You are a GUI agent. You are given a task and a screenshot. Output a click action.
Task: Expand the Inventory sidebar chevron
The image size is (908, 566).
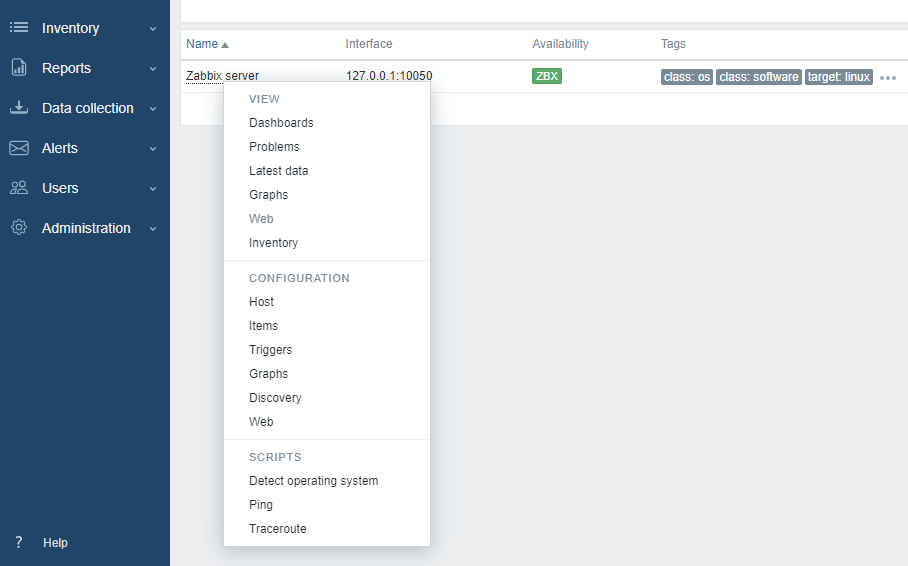pyautogui.click(x=153, y=28)
